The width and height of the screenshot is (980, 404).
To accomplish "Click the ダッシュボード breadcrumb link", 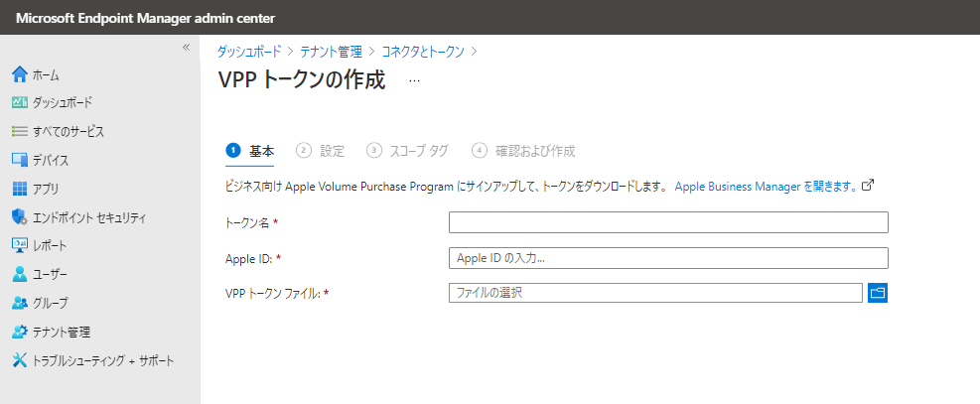I will coord(249,52).
